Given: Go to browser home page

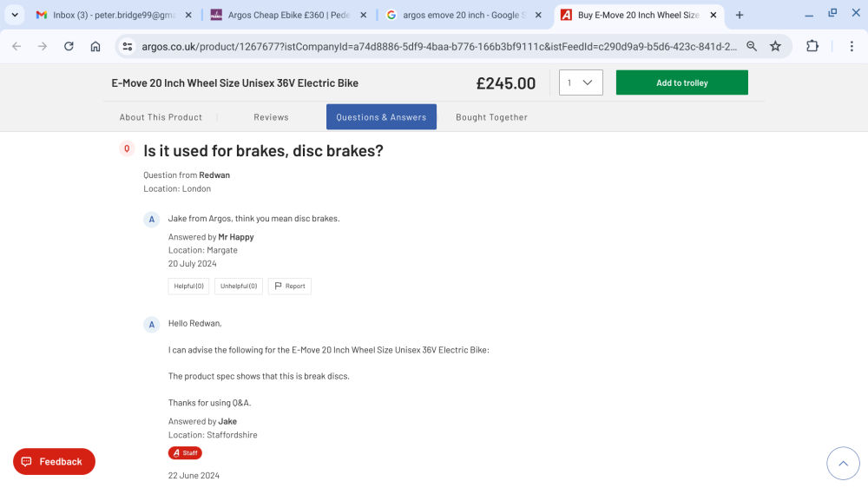Looking at the screenshot, I should click(95, 46).
